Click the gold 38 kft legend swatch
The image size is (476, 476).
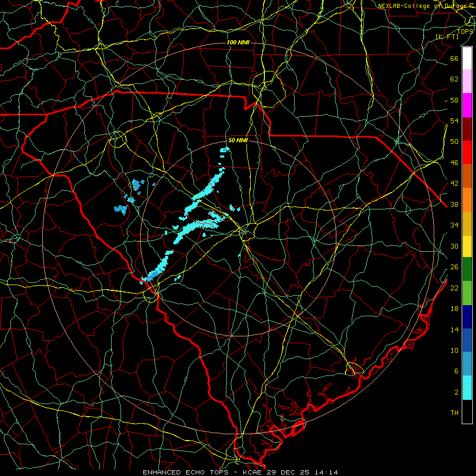[x=467, y=223]
